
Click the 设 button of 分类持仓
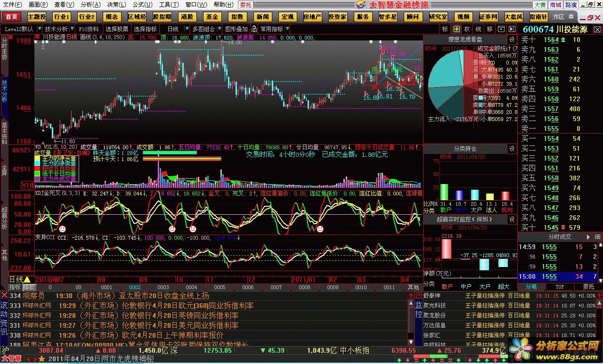click(512, 149)
